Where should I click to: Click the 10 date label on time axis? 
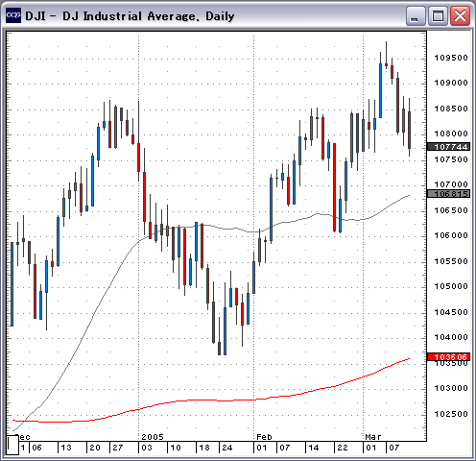point(176,448)
